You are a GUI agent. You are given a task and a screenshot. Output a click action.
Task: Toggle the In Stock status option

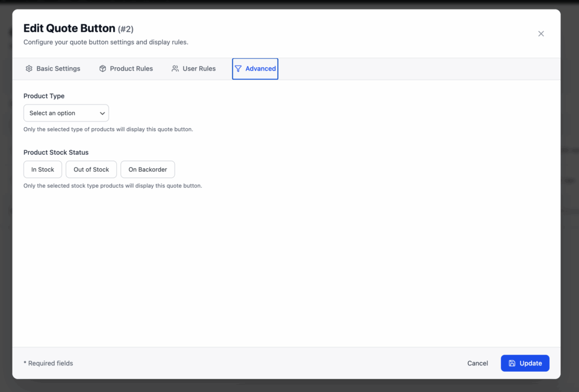point(42,169)
